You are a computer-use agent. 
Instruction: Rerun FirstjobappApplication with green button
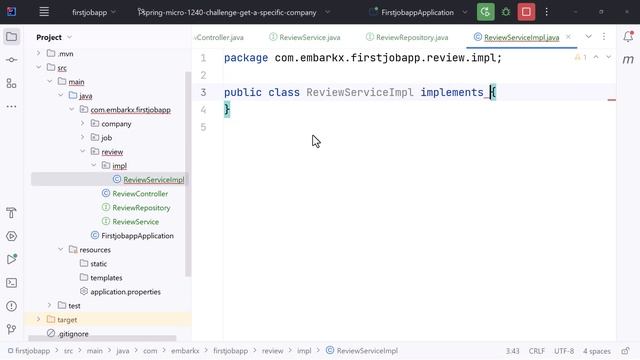[485, 12]
